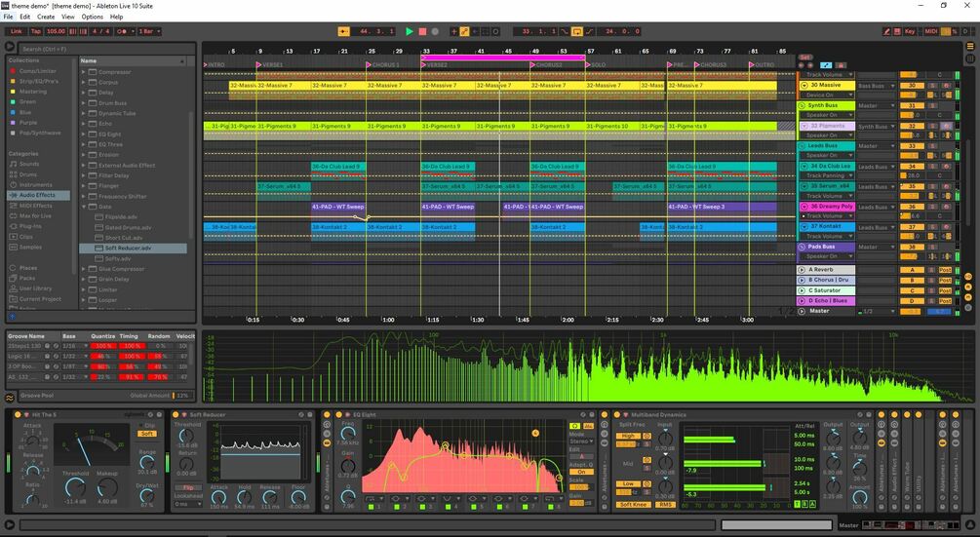Fold the 36 Dreamy Poly track
Screen dimensions: 980x537
point(805,206)
